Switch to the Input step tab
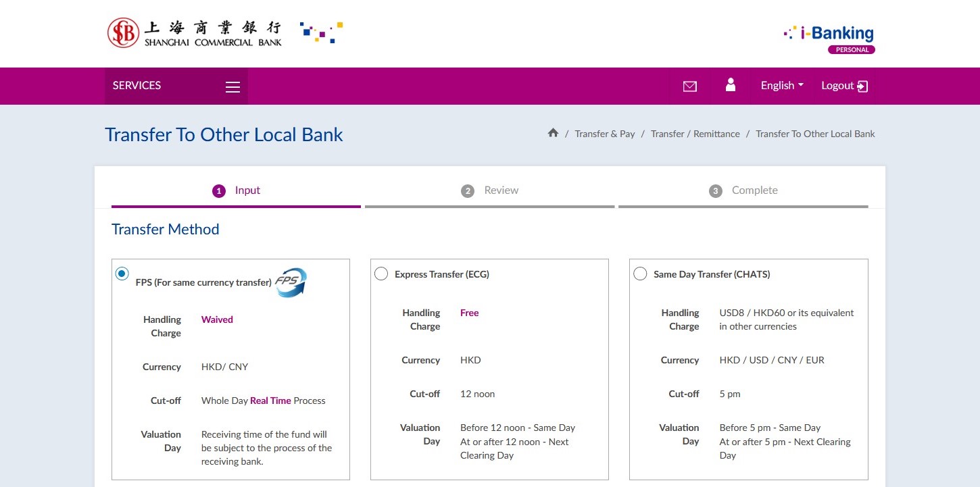Image resolution: width=980 pixels, height=487 pixels. [237, 190]
